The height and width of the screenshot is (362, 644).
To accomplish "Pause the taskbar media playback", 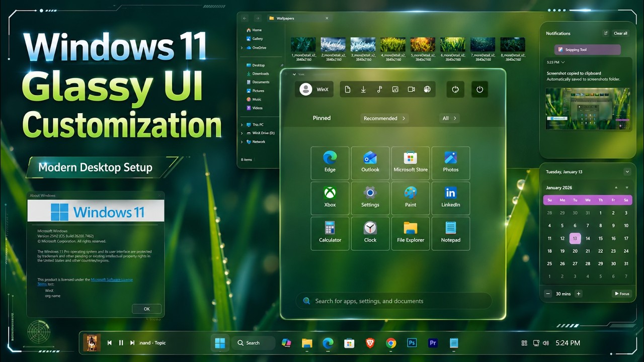I will tap(121, 343).
